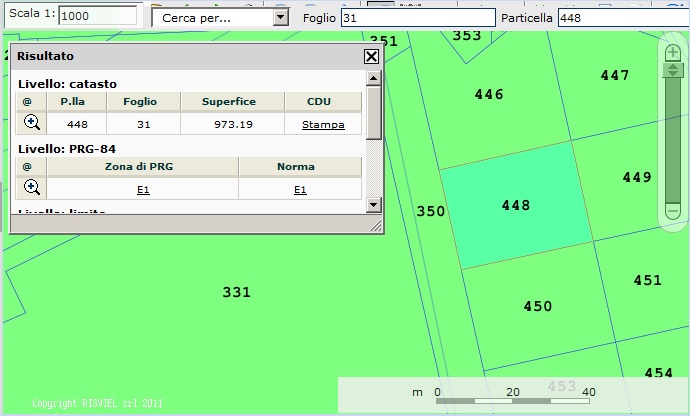Select parcel 446 on the map

[489, 95]
